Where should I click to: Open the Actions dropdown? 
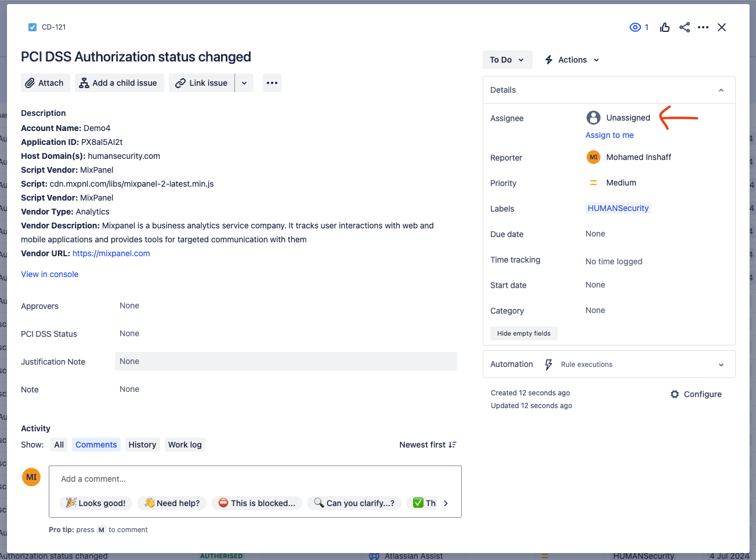[572, 60]
